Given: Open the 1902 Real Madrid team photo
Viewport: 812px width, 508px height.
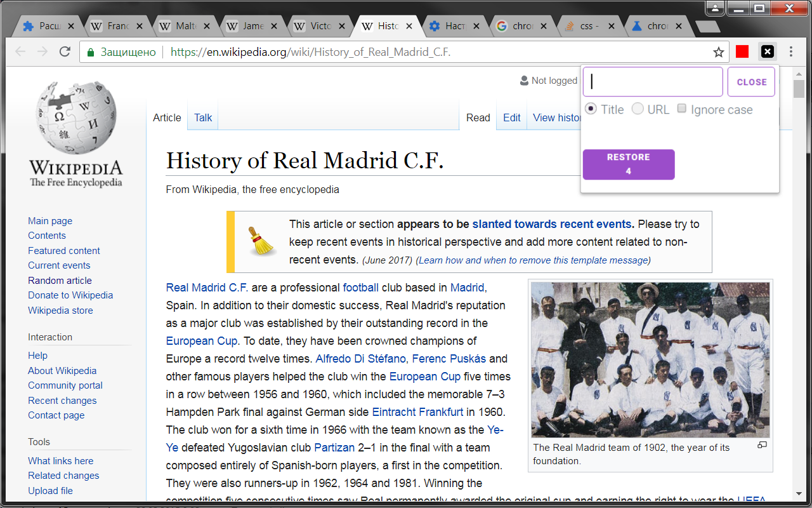Looking at the screenshot, I should 650,360.
